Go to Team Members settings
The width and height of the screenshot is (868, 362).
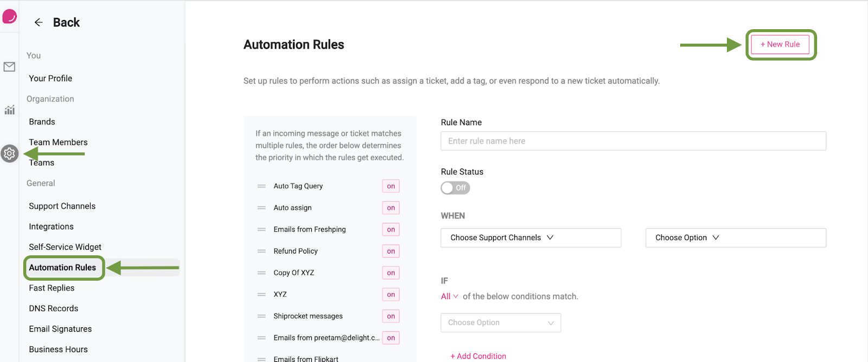coord(58,142)
